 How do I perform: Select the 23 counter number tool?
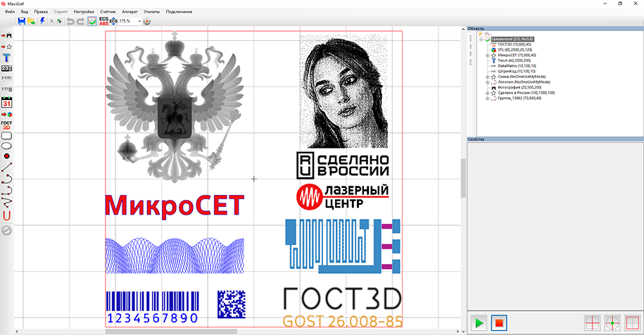6,68
